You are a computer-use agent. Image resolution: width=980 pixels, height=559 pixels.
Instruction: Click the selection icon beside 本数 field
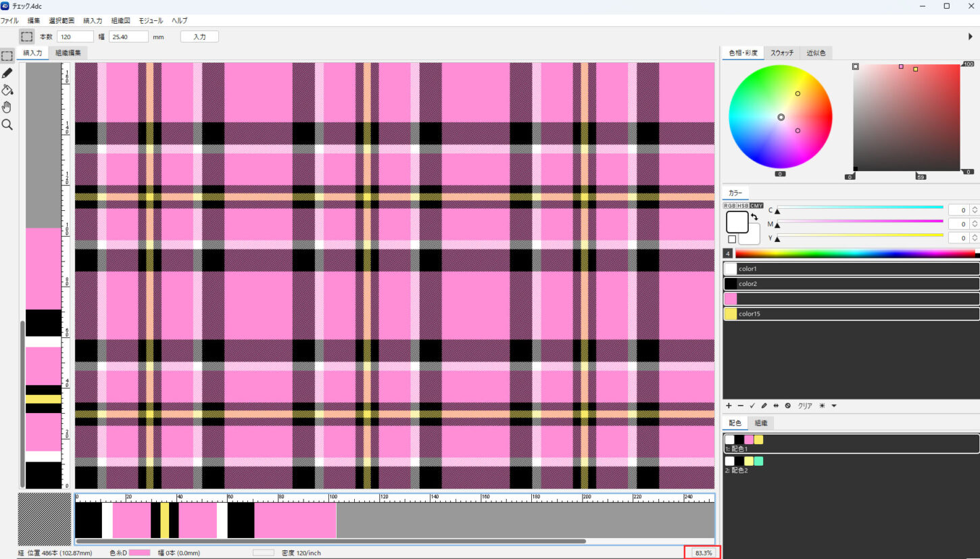pos(26,37)
